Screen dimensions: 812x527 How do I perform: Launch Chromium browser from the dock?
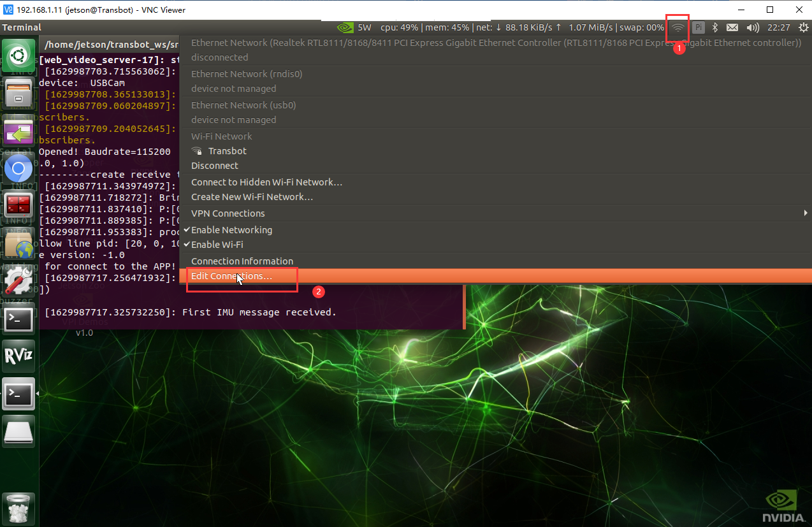[18, 169]
